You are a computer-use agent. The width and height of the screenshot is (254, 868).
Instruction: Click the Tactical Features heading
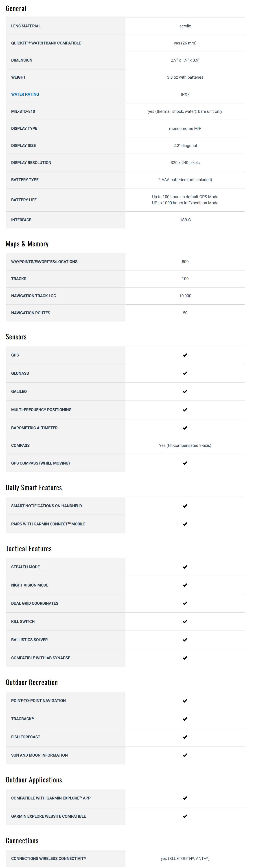(28, 549)
